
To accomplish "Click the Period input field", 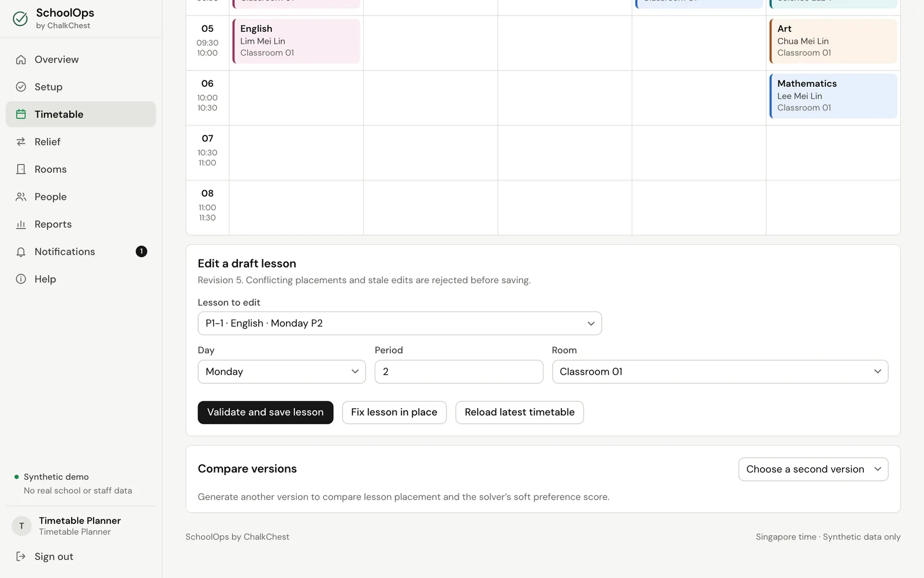I will 459,372.
